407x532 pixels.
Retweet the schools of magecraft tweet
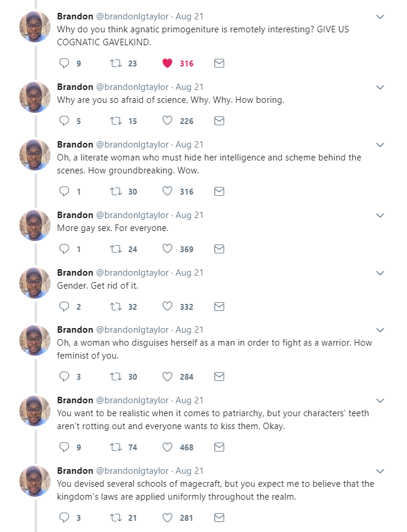pos(115,518)
